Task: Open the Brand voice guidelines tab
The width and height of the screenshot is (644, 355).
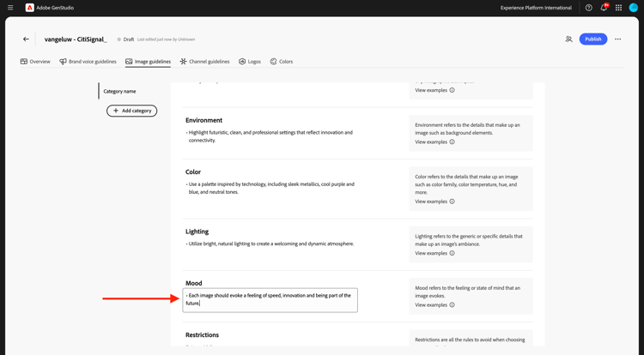Action: [88, 62]
